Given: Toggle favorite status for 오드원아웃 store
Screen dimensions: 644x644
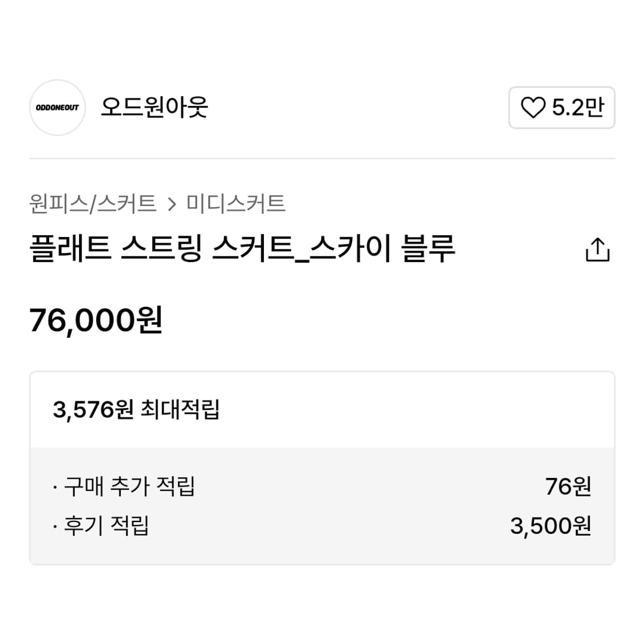Looking at the screenshot, I should (561, 108).
